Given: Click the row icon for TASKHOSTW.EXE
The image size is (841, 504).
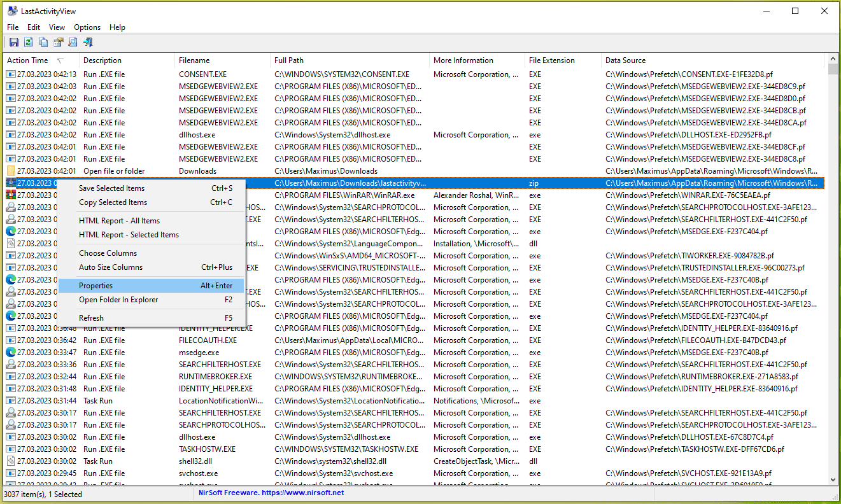Looking at the screenshot, I should (x=11, y=449).
